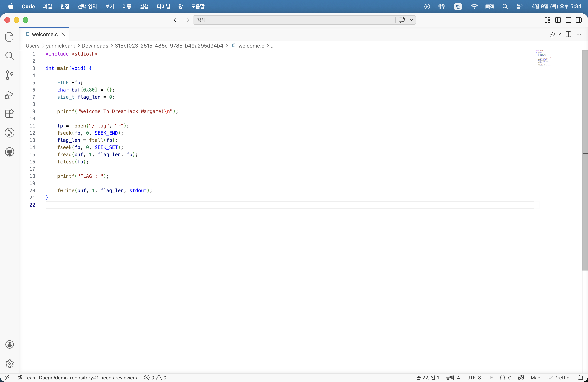Open the Extensions view
The image size is (588, 382).
pos(9,114)
